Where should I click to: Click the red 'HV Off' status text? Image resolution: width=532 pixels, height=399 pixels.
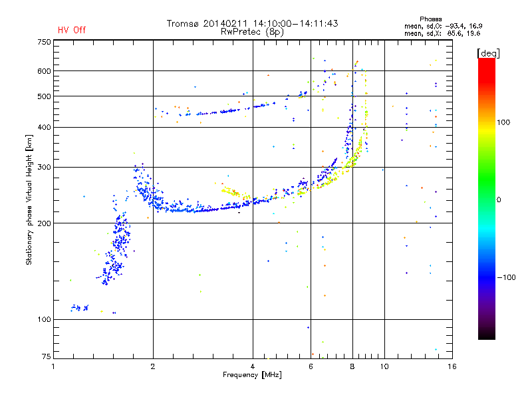point(72,30)
